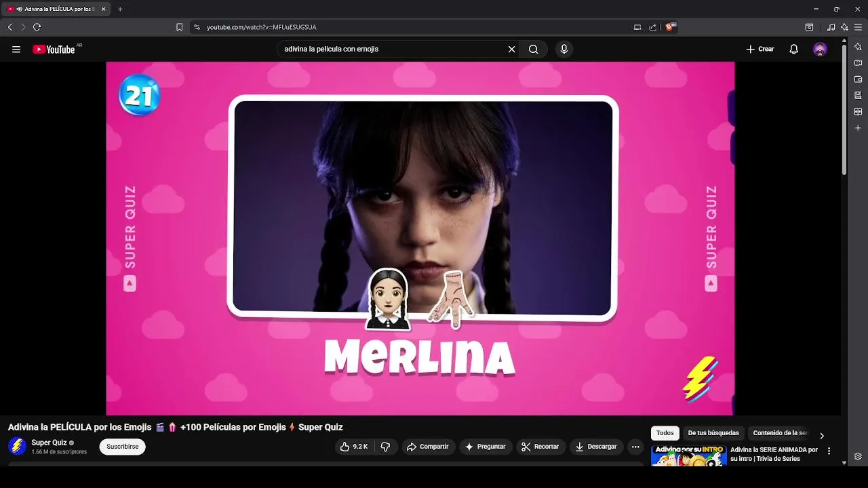The width and height of the screenshot is (868, 488).
Task: Start voice search with microphone
Action: [x=564, y=49]
